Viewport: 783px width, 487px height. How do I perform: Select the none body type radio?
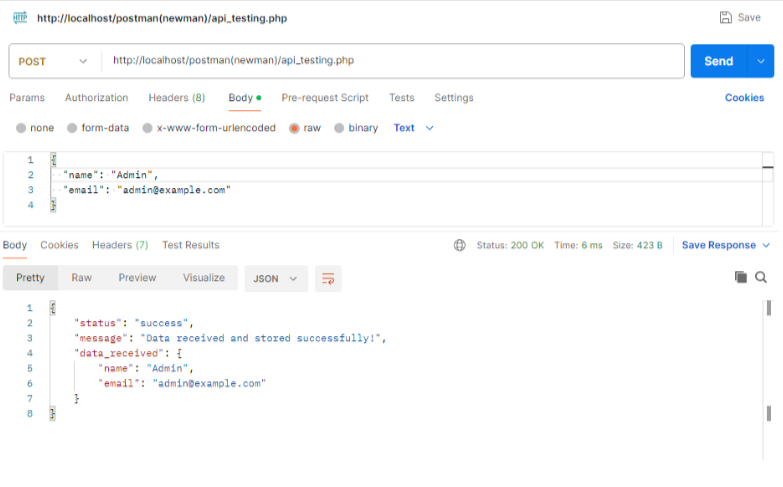click(21, 128)
